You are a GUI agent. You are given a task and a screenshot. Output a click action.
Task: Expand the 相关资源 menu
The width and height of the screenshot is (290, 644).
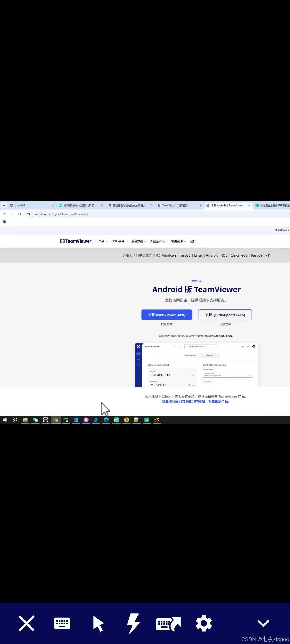(179, 241)
